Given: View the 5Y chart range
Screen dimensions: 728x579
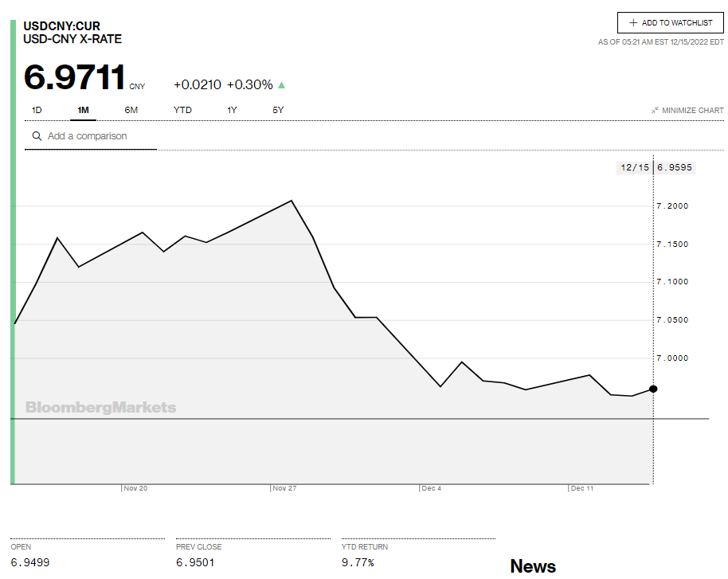Looking at the screenshot, I should pyautogui.click(x=278, y=110).
